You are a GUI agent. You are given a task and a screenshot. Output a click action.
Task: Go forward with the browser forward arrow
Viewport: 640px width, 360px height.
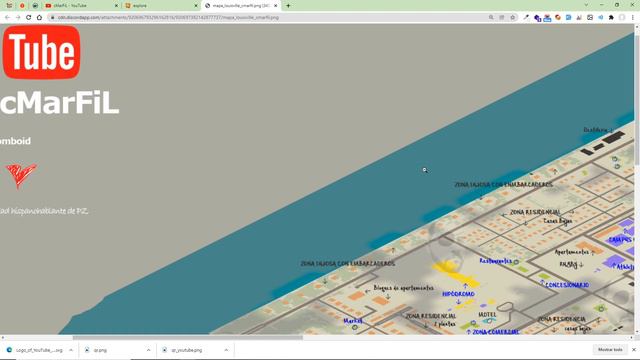click(18, 18)
